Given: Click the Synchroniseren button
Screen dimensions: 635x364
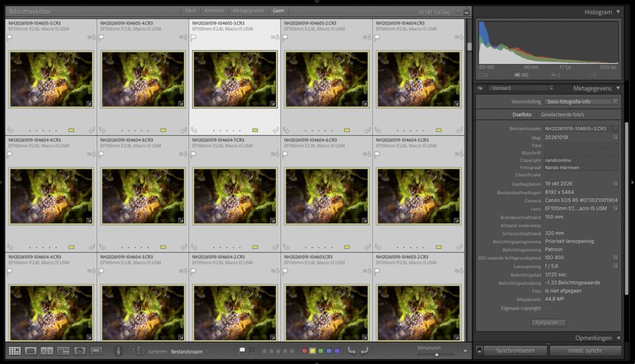Looking at the screenshot, I should (x=515, y=351).
